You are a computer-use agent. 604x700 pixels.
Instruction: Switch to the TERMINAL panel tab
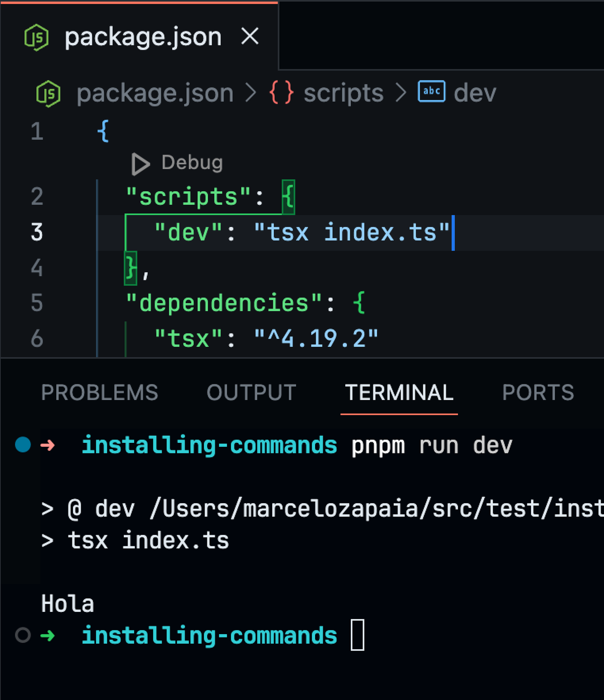pyautogui.click(x=399, y=393)
